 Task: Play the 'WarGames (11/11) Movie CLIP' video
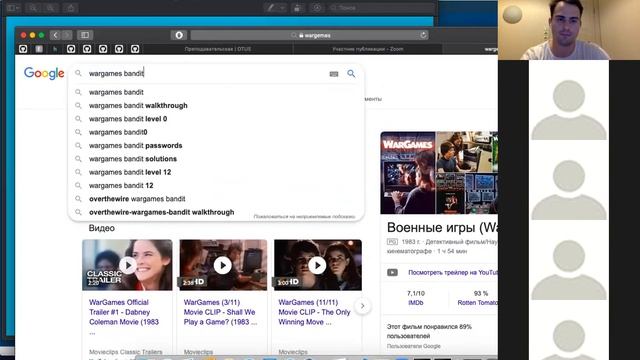click(x=318, y=265)
